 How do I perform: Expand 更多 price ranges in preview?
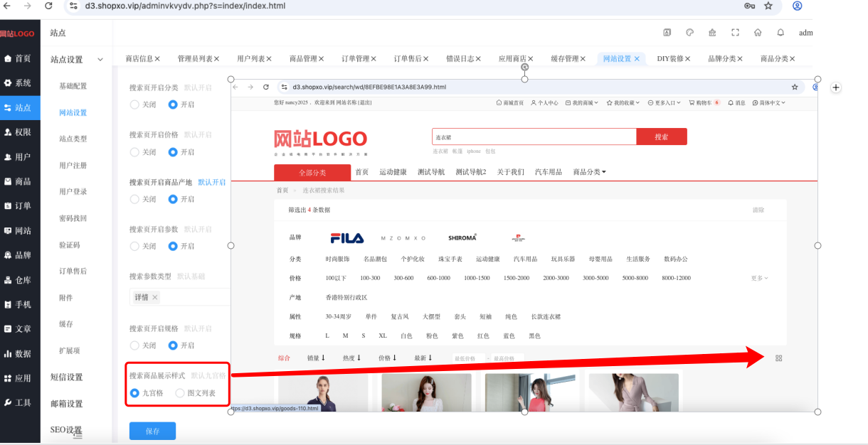[761, 278]
